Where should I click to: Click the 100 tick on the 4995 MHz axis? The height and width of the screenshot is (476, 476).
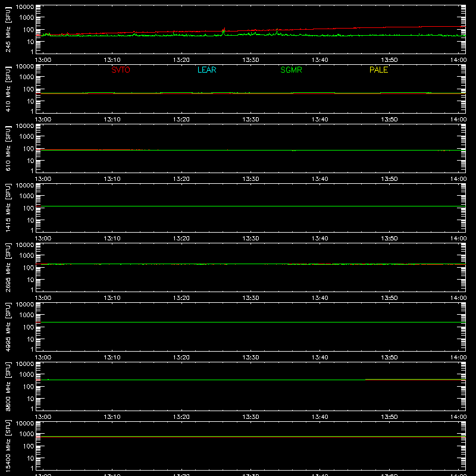pos(29,327)
